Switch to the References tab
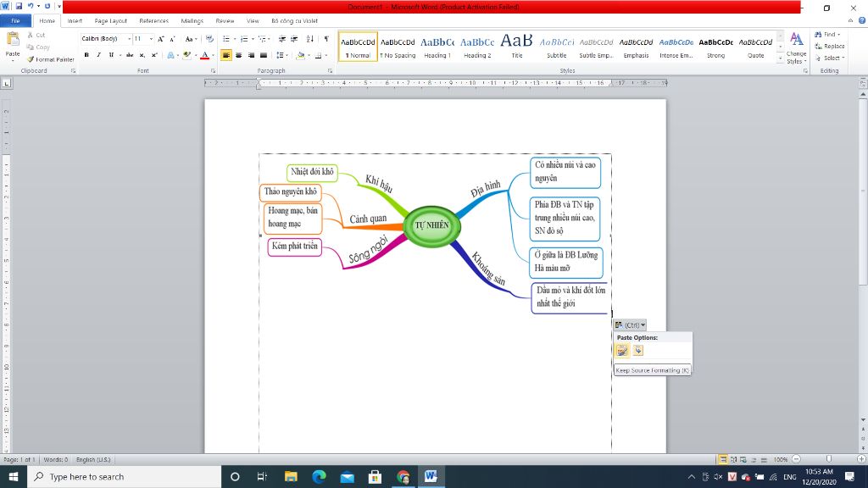868x488 pixels. tap(154, 21)
